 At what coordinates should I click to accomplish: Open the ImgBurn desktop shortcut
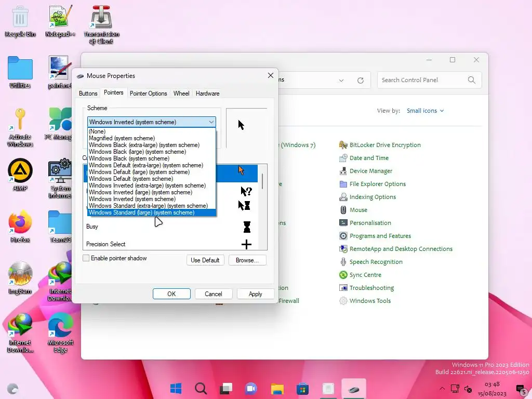(20, 277)
